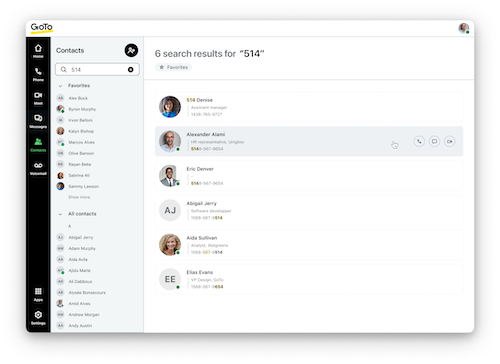Click the add contact button
Image resolution: width=500 pixels, height=364 pixels.
click(131, 50)
